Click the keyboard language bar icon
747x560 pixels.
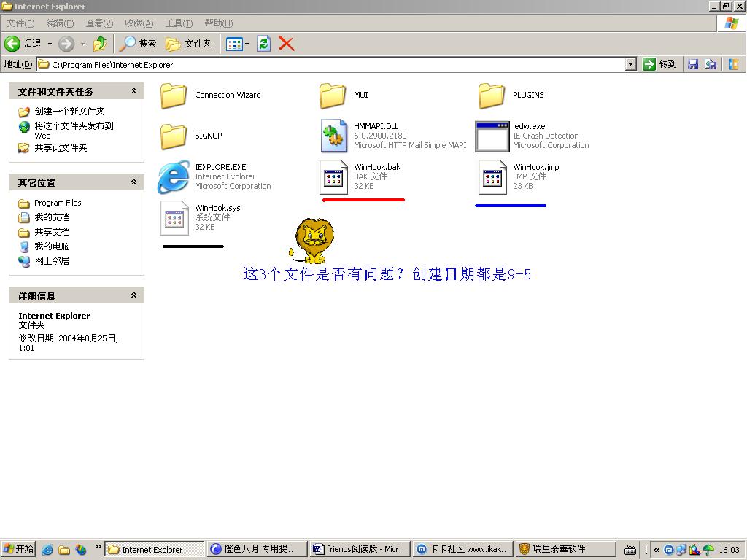click(630, 550)
